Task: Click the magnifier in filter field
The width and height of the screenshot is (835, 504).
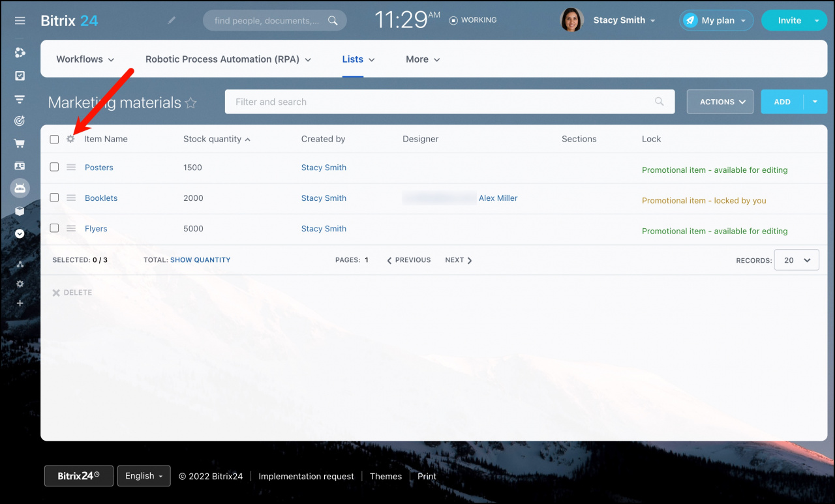Action: pos(660,102)
